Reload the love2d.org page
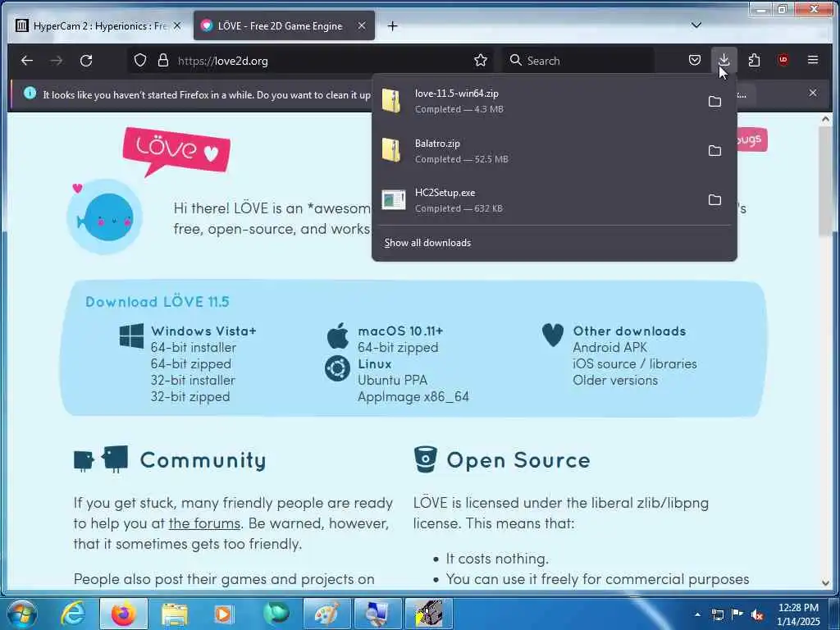840x630 pixels. (x=86, y=61)
